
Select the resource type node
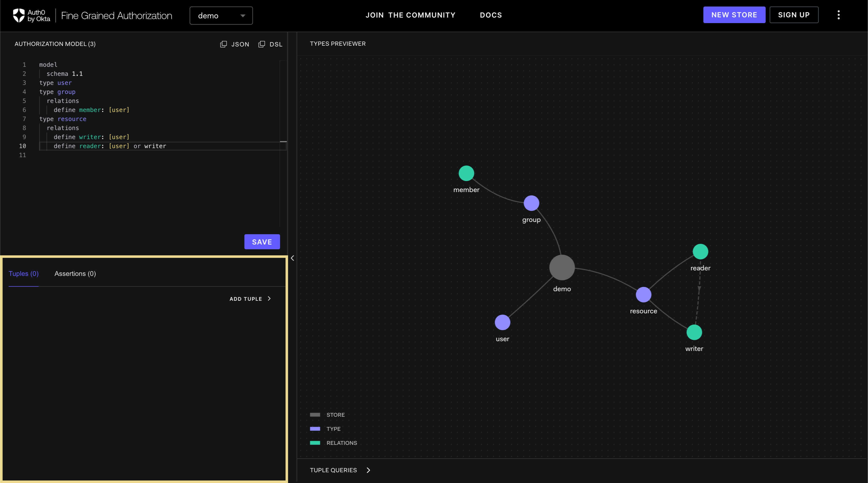[644, 295]
